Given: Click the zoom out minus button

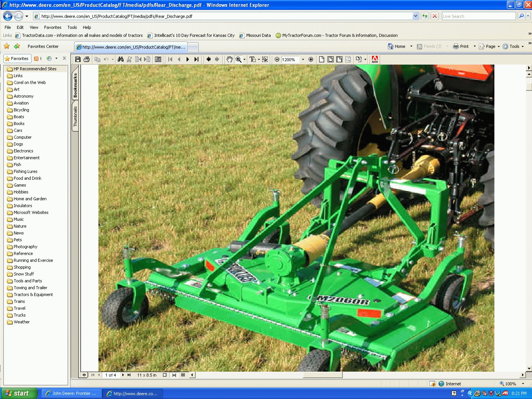Looking at the screenshot, I should [277, 59].
